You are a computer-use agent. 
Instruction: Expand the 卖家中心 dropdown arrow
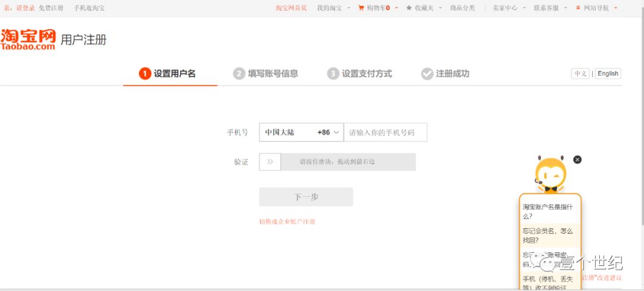(x=524, y=8)
